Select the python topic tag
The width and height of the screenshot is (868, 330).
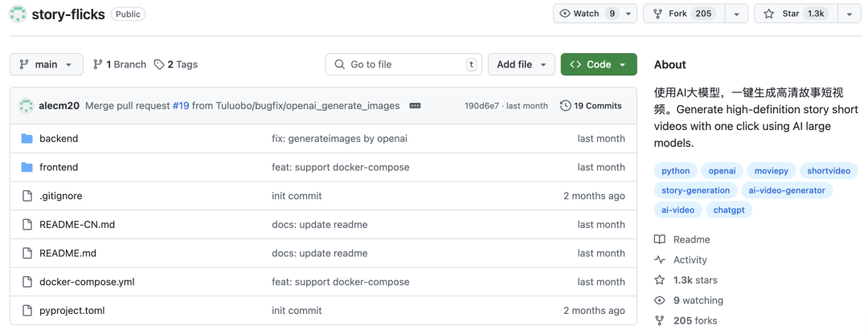tap(675, 170)
